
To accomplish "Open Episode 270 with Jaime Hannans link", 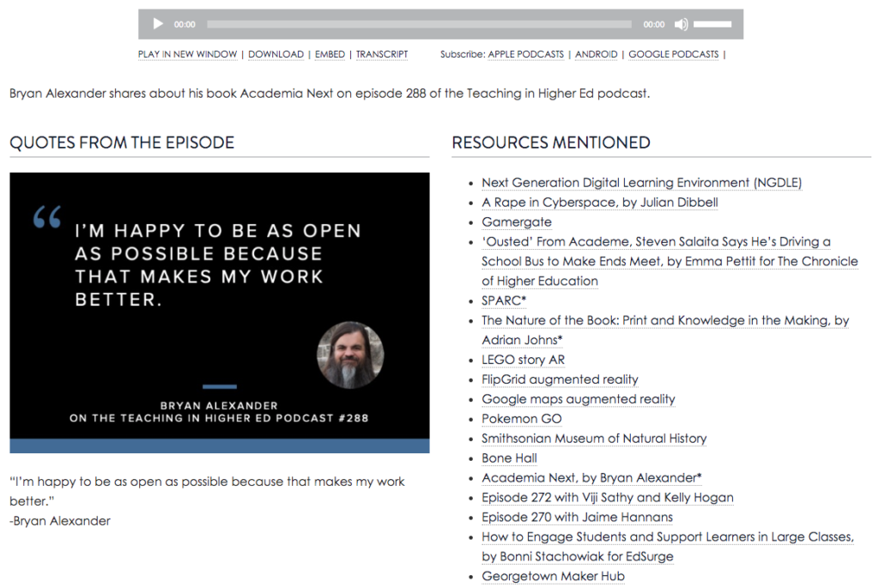I will (x=578, y=517).
